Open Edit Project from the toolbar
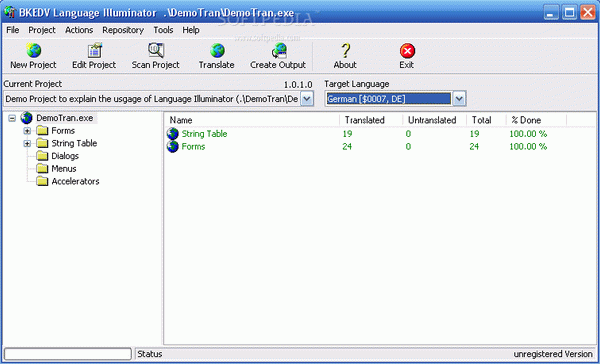The width and height of the screenshot is (600, 364). pyautogui.click(x=94, y=56)
